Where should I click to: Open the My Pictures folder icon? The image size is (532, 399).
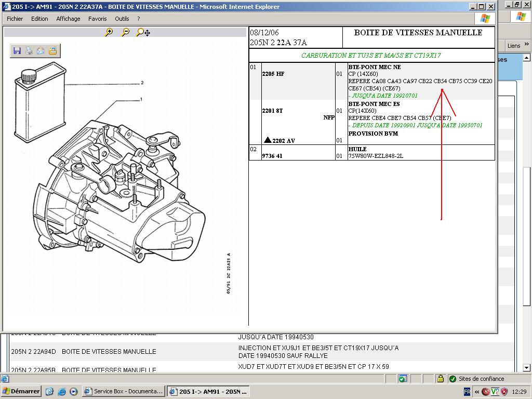pos(52,51)
